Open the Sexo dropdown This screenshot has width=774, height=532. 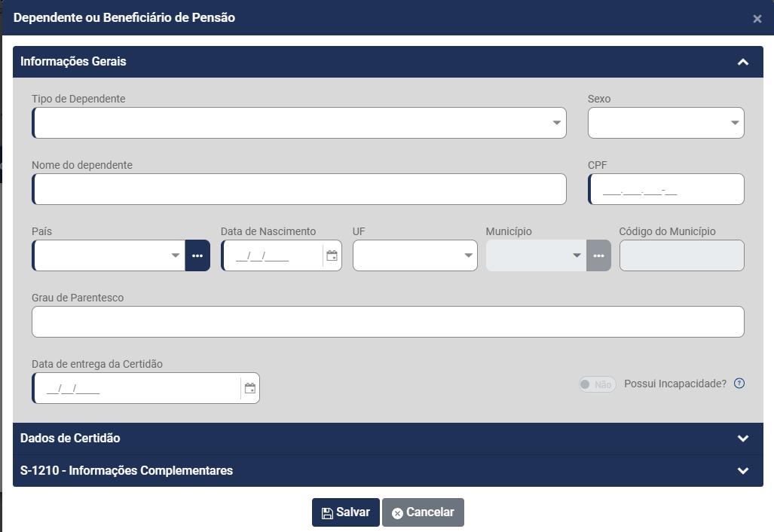(x=735, y=123)
